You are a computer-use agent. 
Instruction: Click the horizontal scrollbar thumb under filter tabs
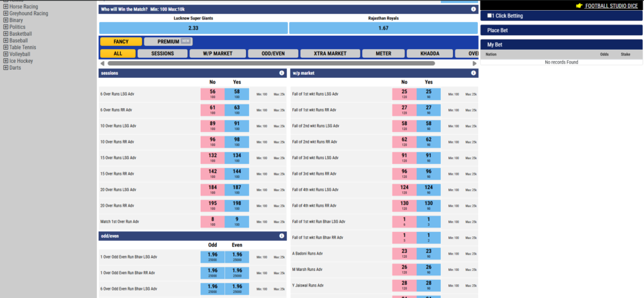pos(271,63)
